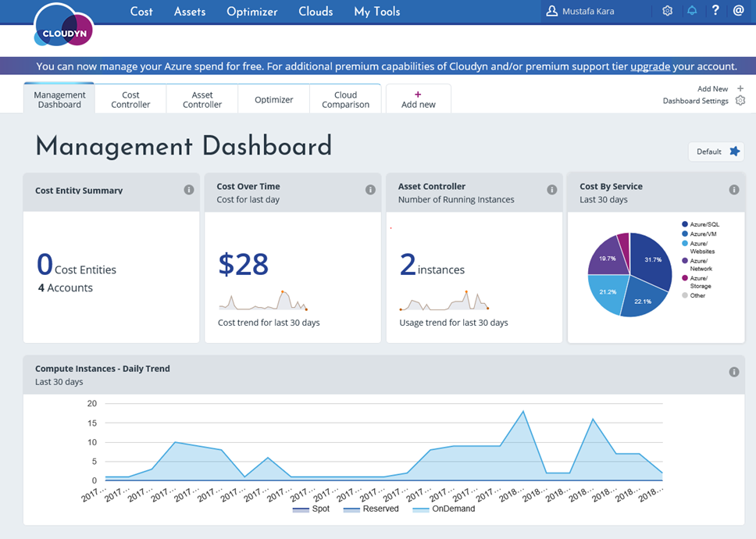Toggle the Other legend swatch
This screenshot has width=756, height=539.
(685, 295)
